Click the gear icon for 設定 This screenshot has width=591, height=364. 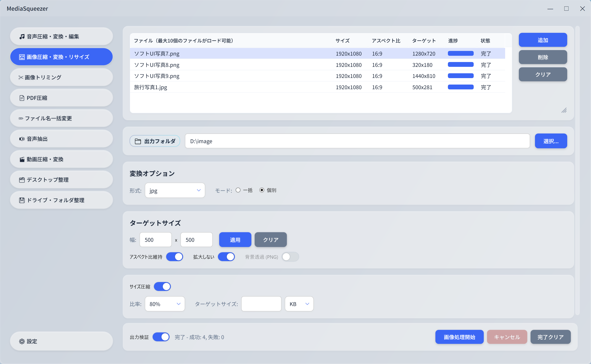(22, 341)
